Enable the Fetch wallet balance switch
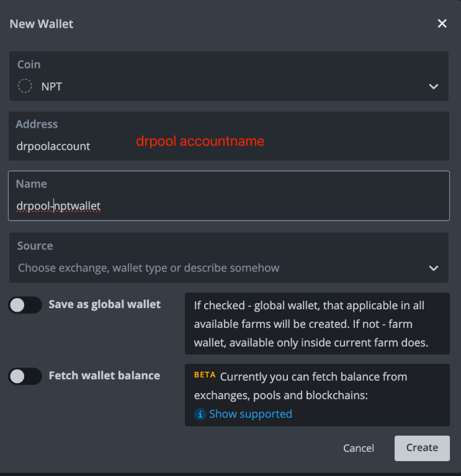This screenshot has height=476, width=461. [x=25, y=376]
